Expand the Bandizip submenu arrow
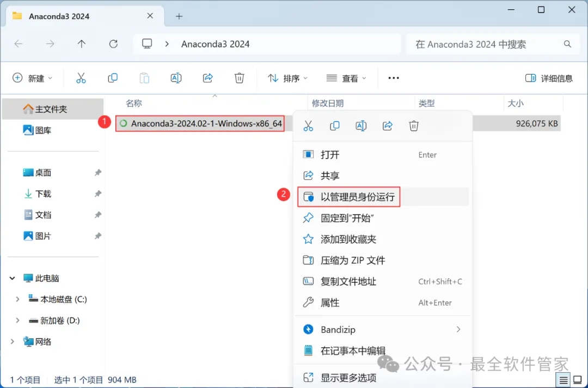 (x=458, y=330)
